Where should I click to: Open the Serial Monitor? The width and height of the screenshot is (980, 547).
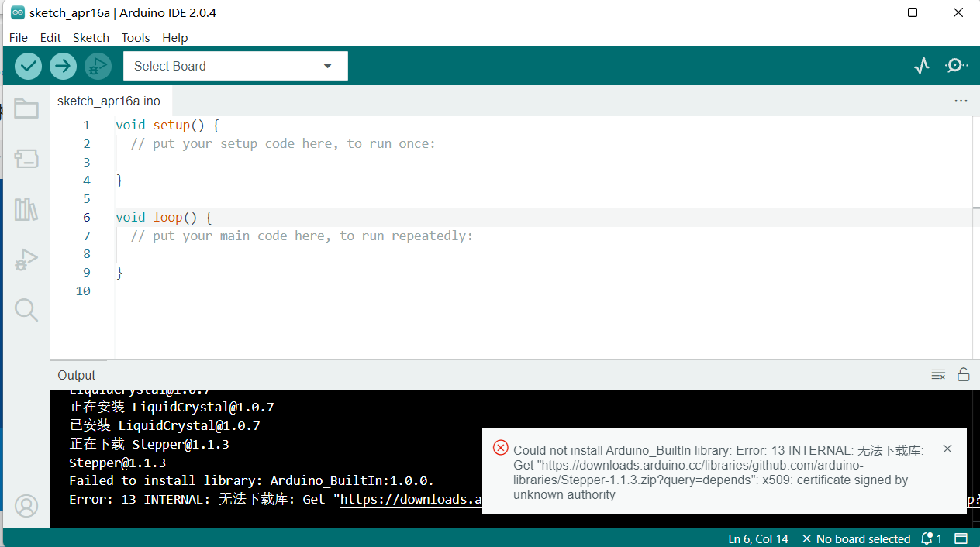tap(957, 66)
